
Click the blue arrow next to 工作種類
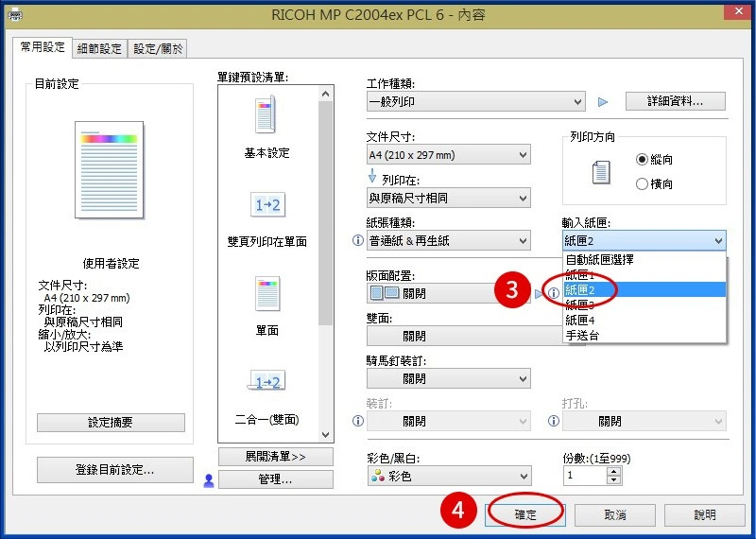603,102
